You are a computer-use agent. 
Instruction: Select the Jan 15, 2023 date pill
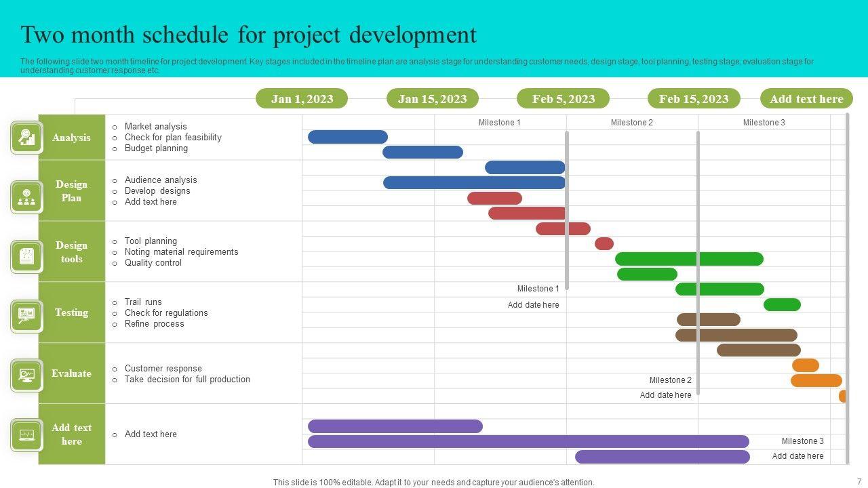(433, 99)
